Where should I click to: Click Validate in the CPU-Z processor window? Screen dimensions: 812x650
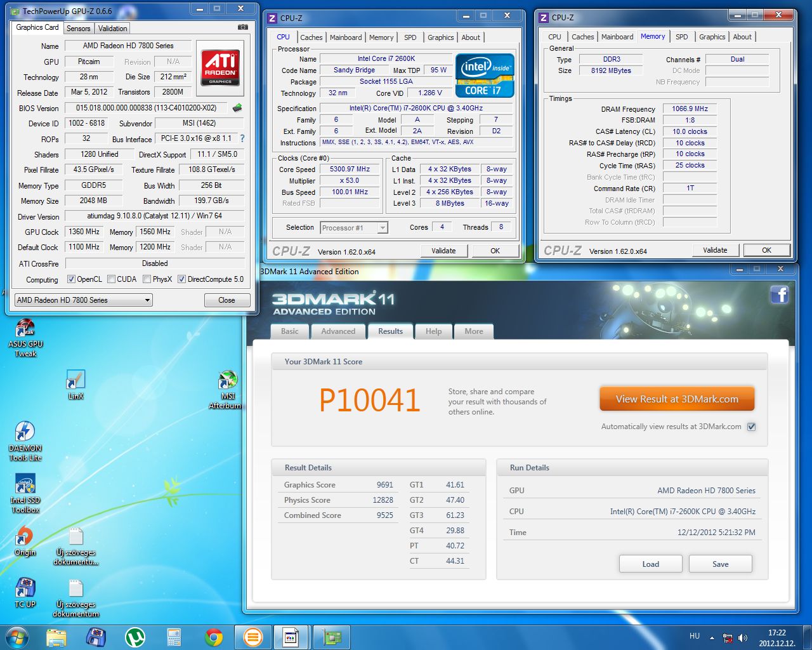pos(443,251)
